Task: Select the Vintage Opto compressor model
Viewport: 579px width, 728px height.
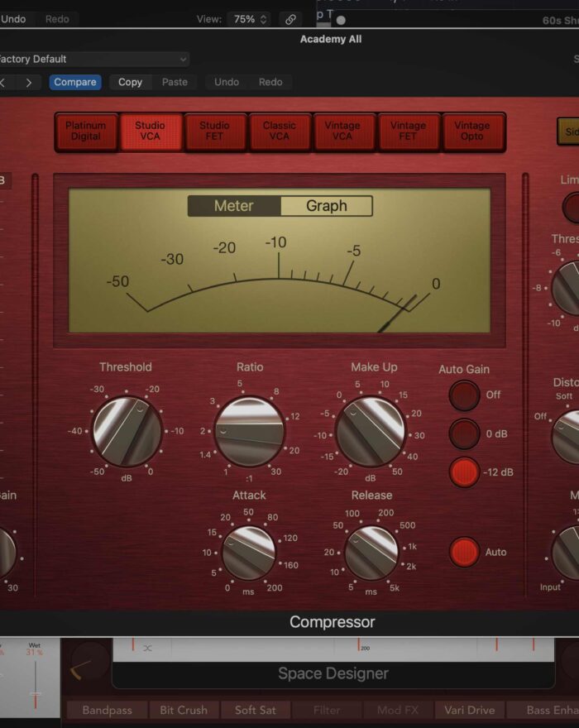Action: pos(472,132)
